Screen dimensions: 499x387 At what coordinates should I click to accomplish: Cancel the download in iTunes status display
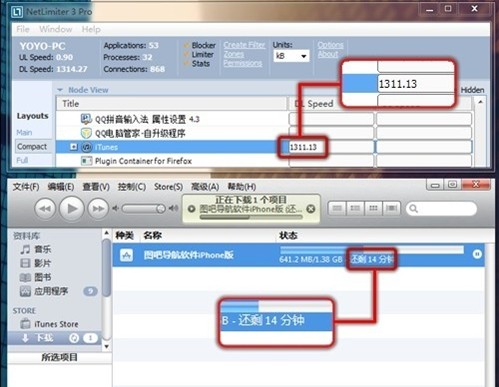pos(311,209)
